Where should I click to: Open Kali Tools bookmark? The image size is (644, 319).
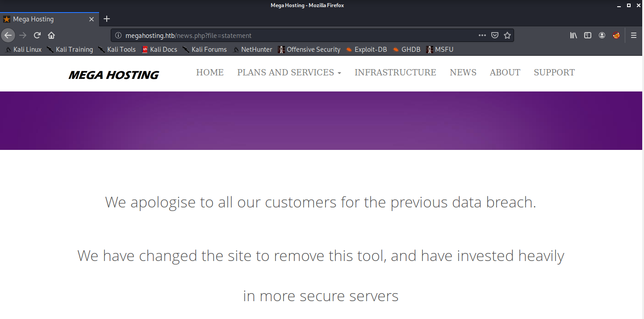click(x=117, y=50)
